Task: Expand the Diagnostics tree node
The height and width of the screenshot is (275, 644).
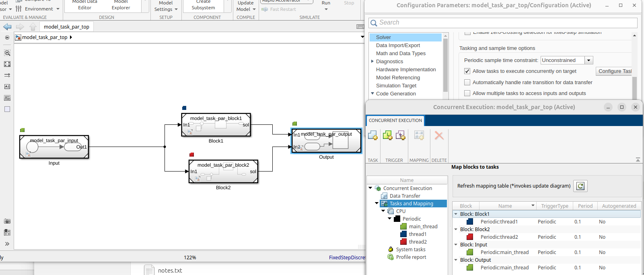Action: coord(372,62)
